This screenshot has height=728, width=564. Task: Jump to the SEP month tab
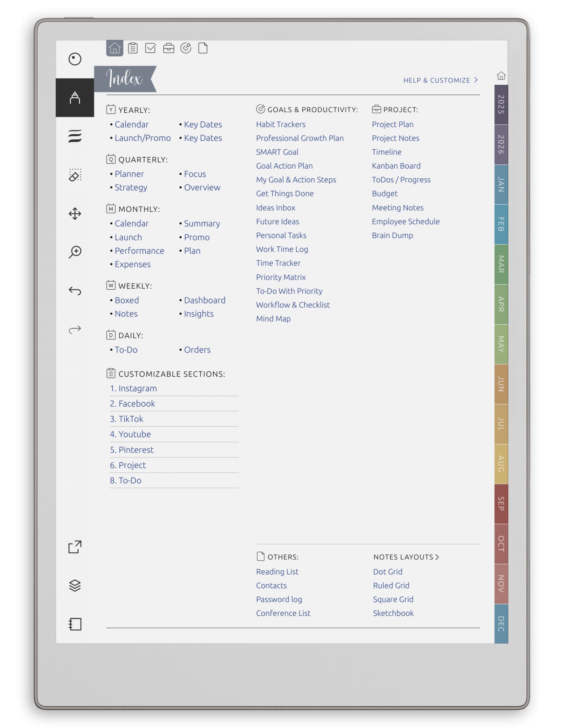click(x=501, y=504)
